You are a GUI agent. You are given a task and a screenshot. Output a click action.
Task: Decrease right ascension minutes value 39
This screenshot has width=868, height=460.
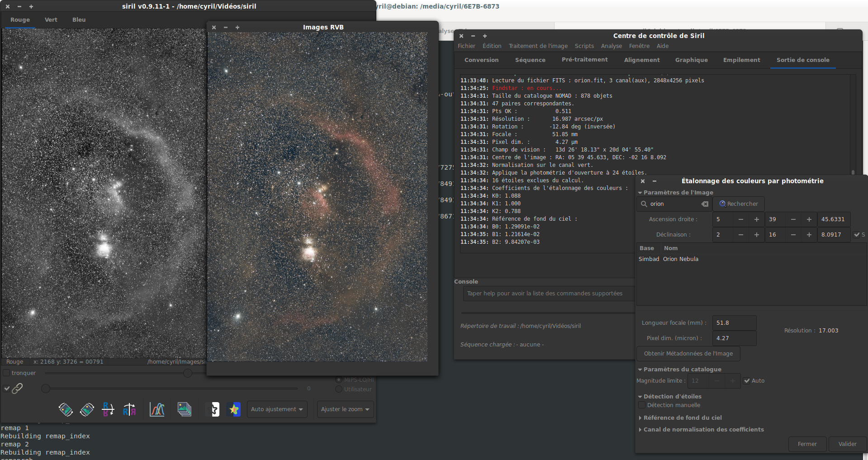pyautogui.click(x=793, y=219)
